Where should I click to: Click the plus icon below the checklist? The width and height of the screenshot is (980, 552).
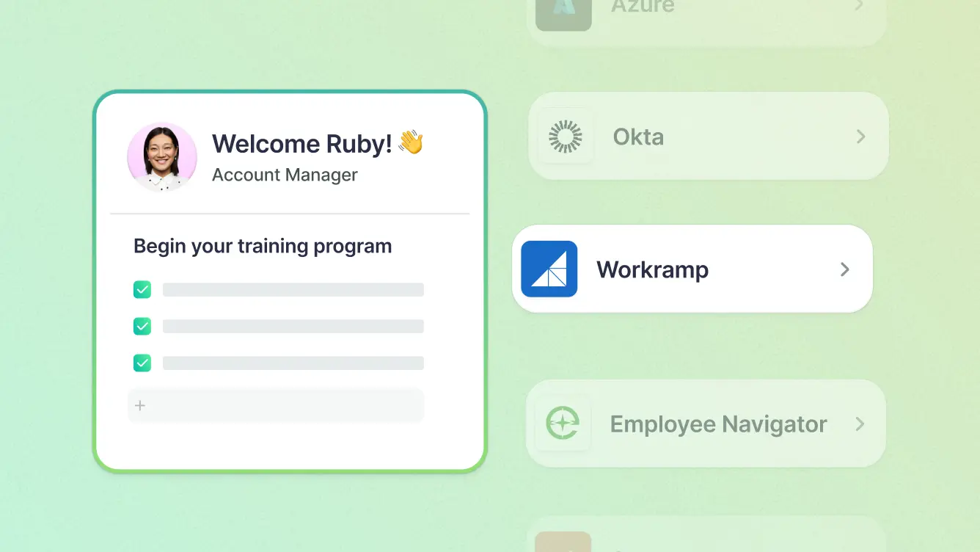140,405
